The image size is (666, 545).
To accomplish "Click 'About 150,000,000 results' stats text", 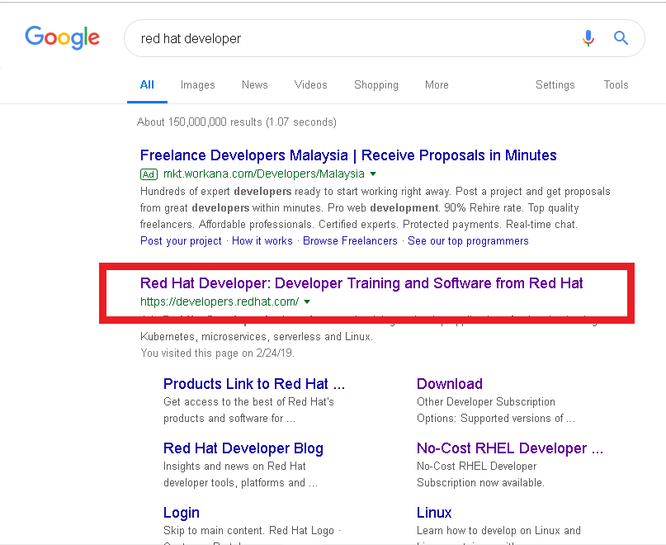I will (x=237, y=122).
